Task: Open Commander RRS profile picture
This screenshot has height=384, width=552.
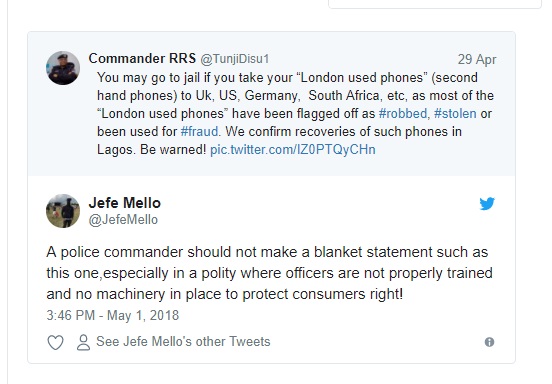Action: (63, 68)
